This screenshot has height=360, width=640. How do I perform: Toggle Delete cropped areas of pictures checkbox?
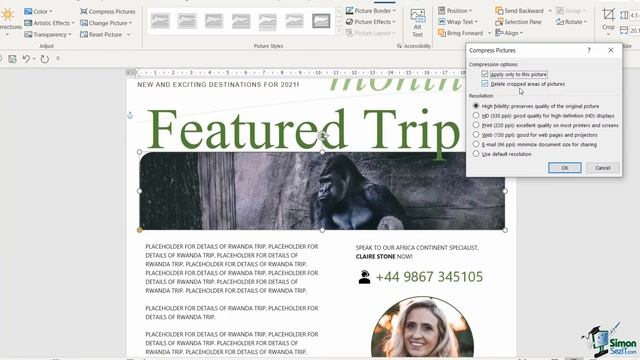484,84
